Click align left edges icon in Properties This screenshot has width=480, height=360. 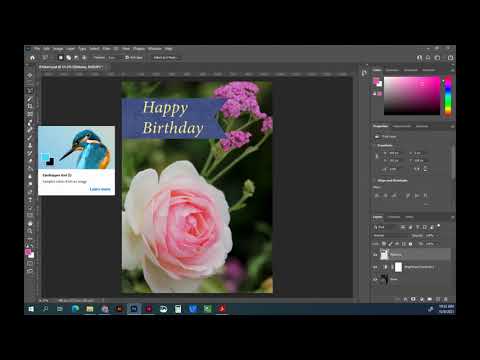(377, 196)
